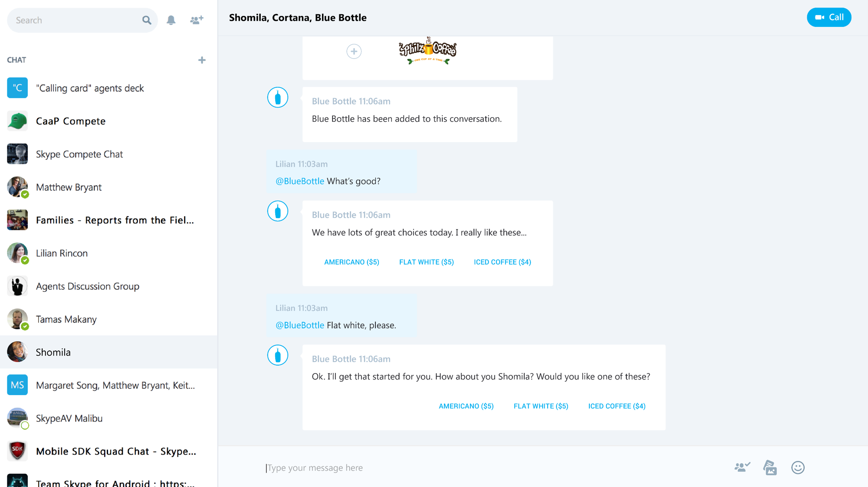The height and width of the screenshot is (487, 868).
Task: Click the search magnifier icon
Action: coord(147,20)
